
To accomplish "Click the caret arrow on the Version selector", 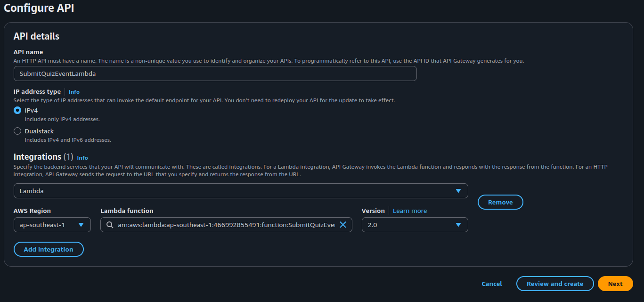I will pyautogui.click(x=458, y=225).
